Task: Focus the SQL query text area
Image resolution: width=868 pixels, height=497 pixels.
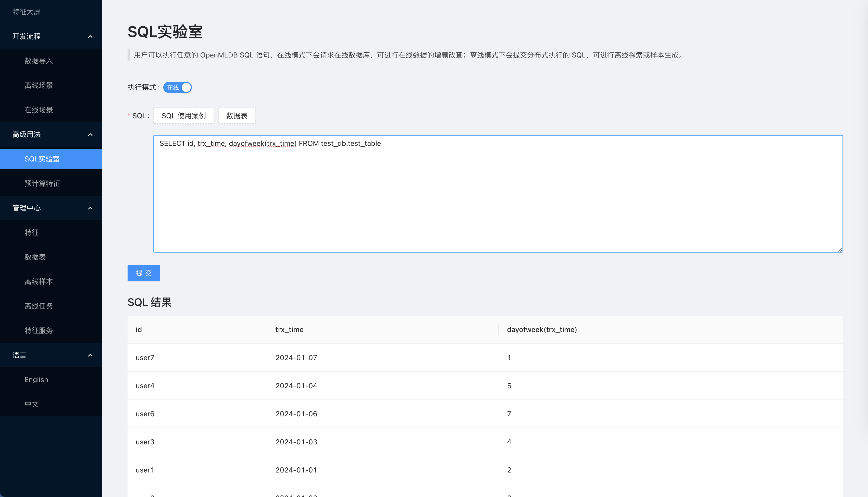Action: (x=498, y=194)
